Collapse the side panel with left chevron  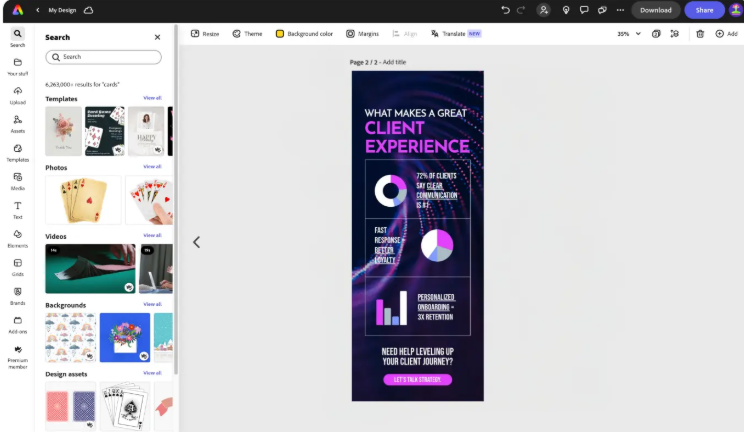pos(196,242)
